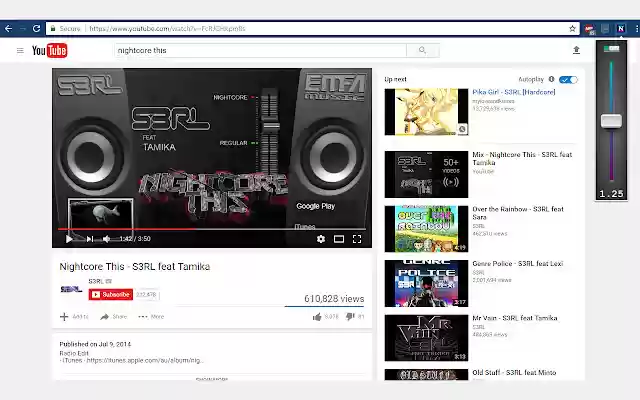
Task: Open player settings gear
Action: [321, 239]
